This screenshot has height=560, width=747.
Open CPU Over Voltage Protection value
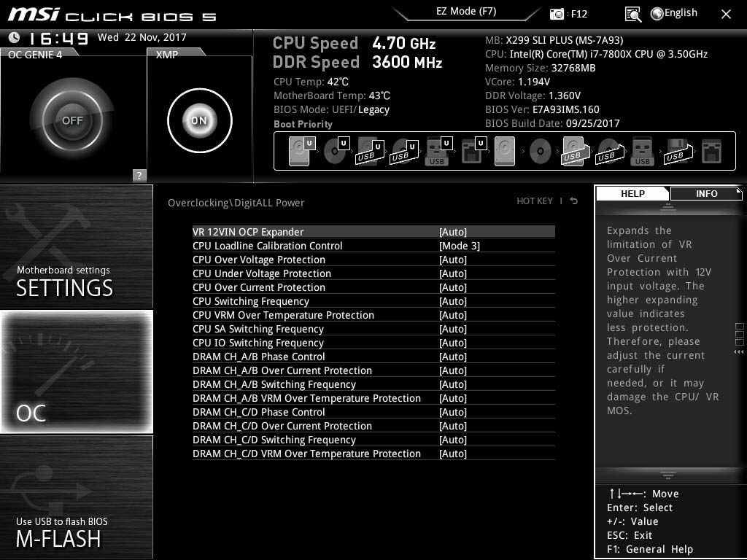click(x=452, y=260)
